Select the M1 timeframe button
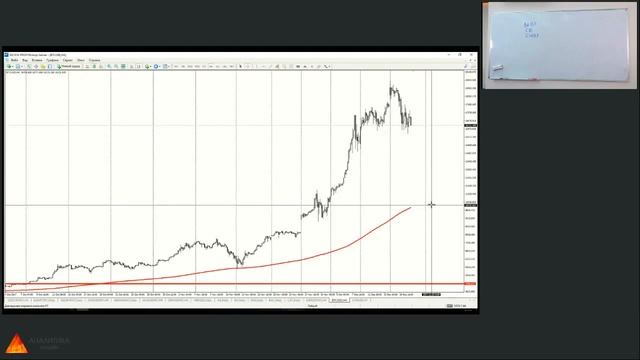 coord(176,66)
